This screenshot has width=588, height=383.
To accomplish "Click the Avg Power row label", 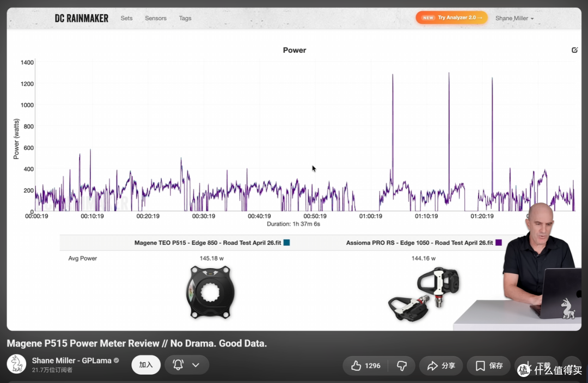I will click(83, 258).
